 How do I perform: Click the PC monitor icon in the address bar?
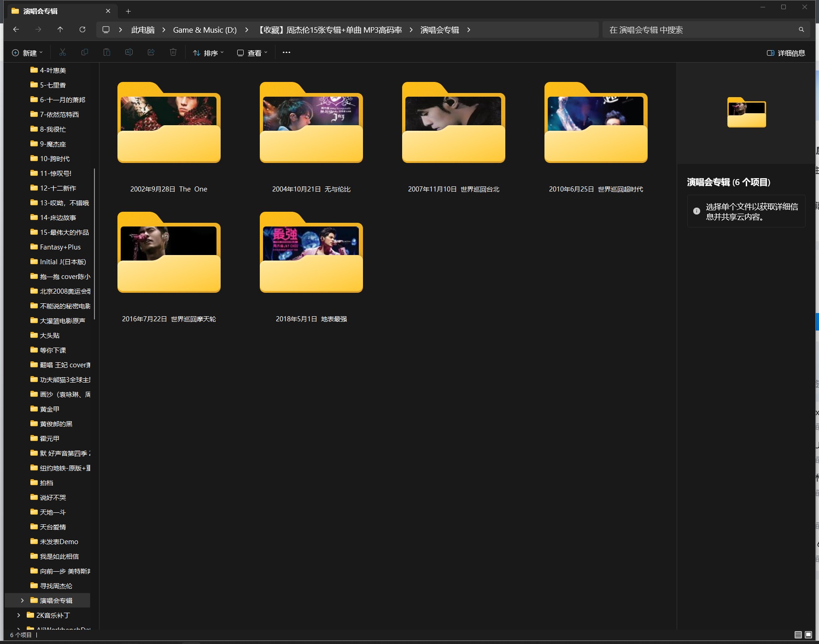[x=106, y=29]
